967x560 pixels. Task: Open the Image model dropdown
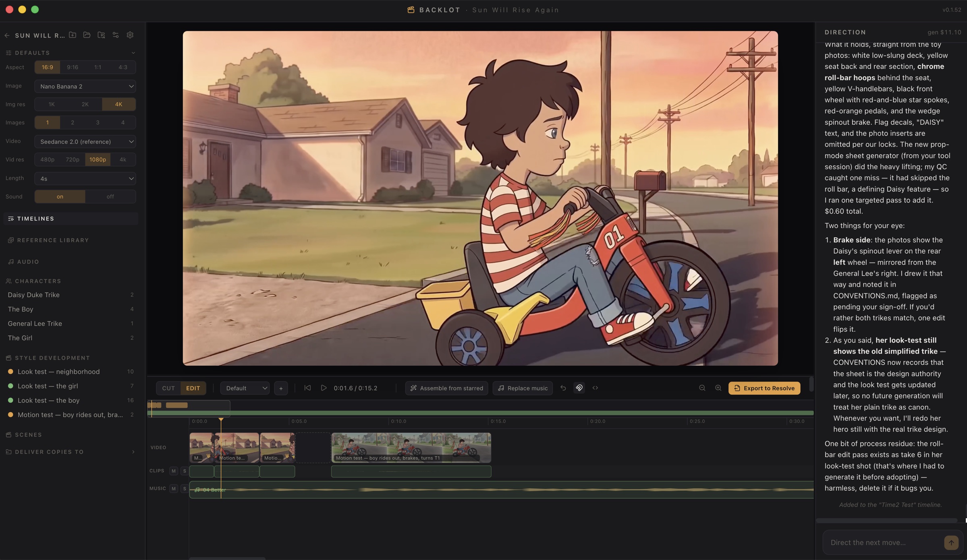click(85, 86)
